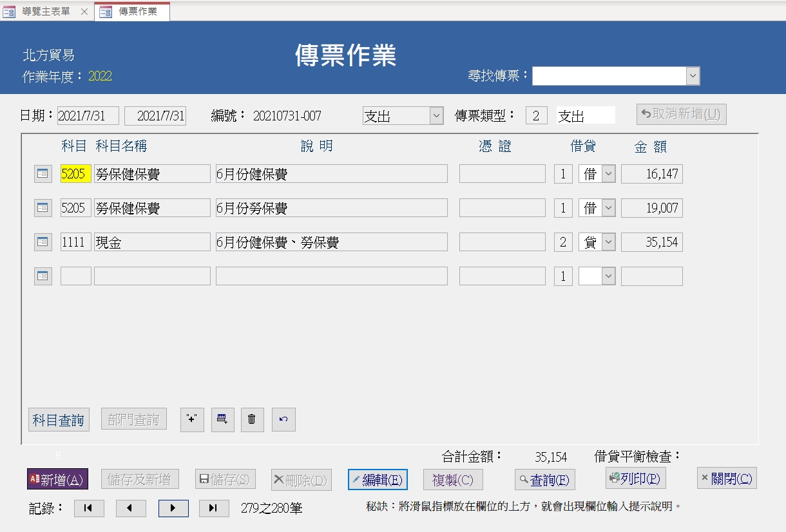Click 金額 field 19,007
This screenshot has height=532, width=786.
(x=652, y=208)
